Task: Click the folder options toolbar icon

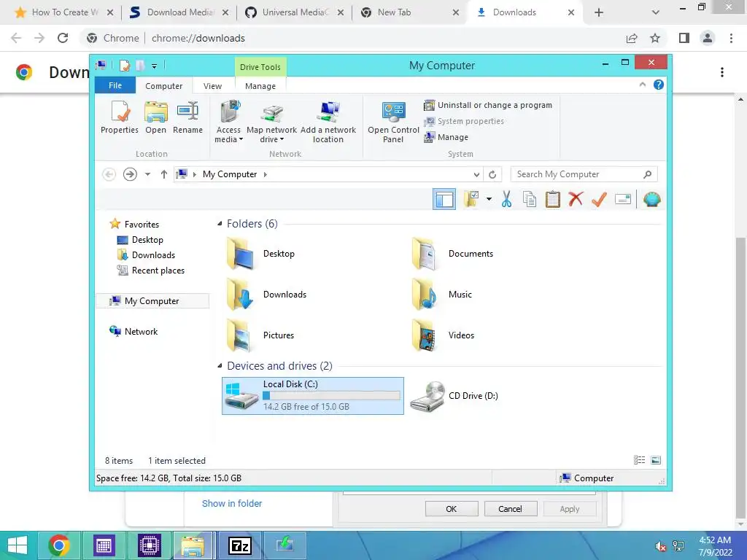Action: pos(472,199)
